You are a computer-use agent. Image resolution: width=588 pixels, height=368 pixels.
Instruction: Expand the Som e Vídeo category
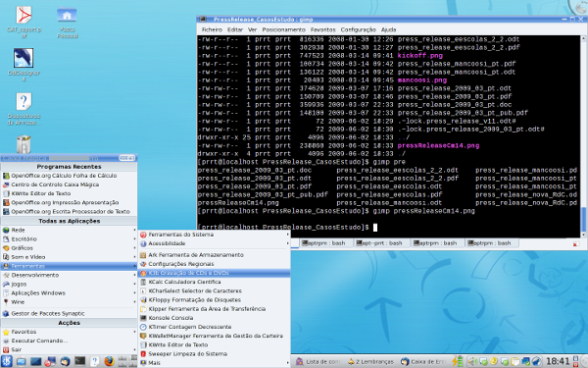[x=69, y=257]
